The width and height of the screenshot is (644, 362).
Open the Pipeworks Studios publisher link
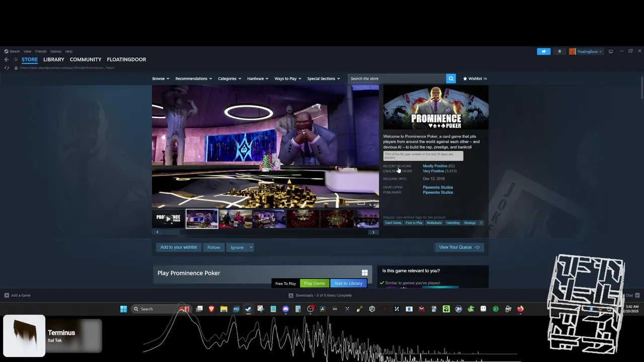438,193
